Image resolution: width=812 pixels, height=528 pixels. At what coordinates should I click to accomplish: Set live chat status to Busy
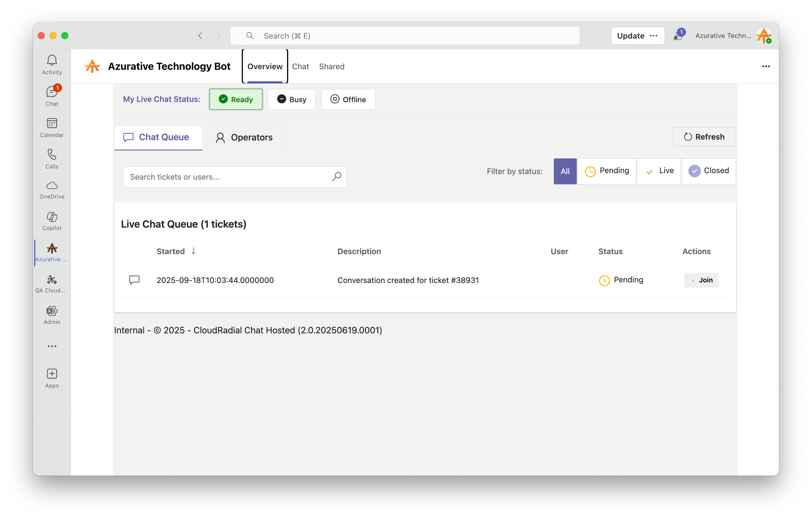[x=291, y=99]
